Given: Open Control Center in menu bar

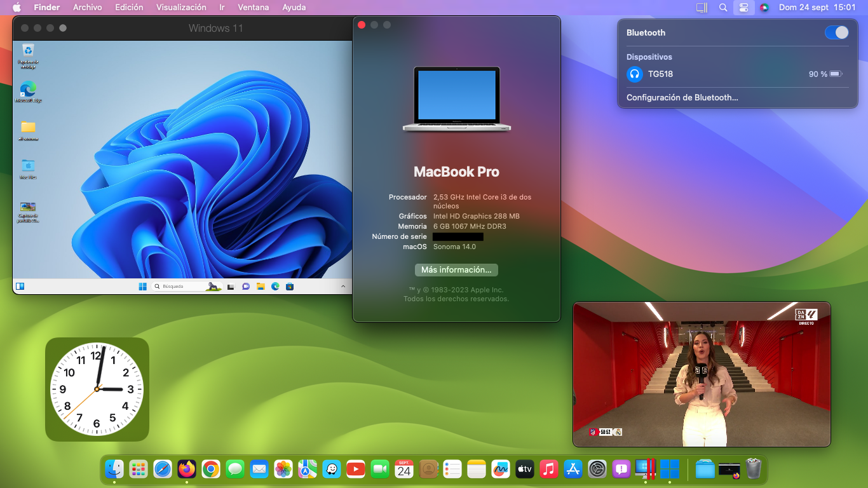Looking at the screenshot, I should pyautogui.click(x=743, y=8).
